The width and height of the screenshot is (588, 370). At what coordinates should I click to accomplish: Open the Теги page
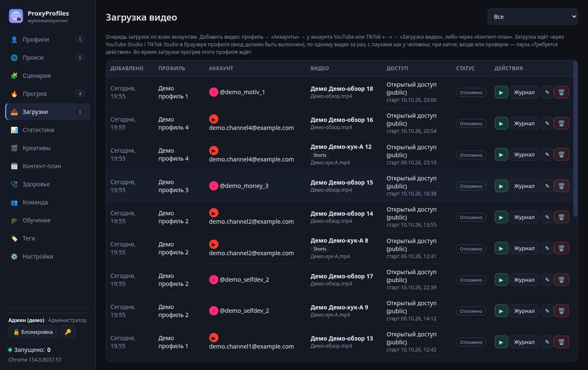[47, 238]
